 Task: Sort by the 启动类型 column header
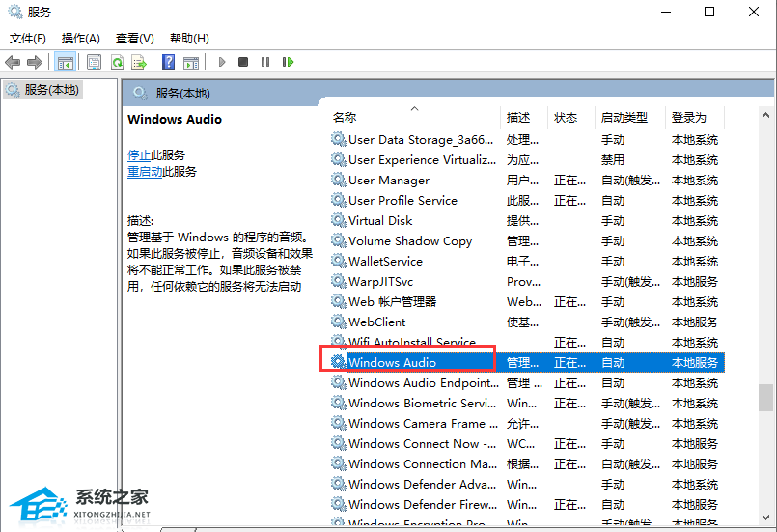624,117
